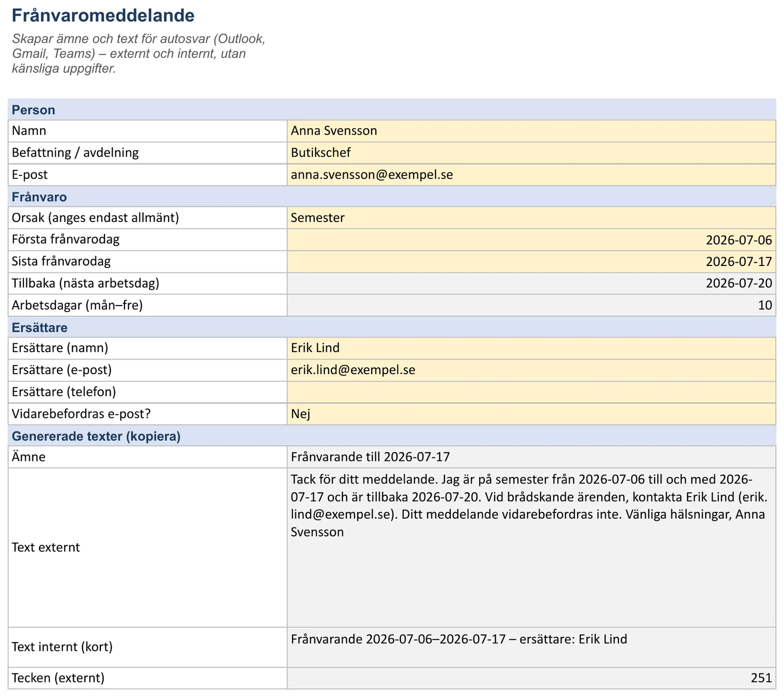Image resolution: width=784 pixels, height=697 pixels.
Task: Select the anna.svensson@exempel.se email cell
Action: click(531, 175)
